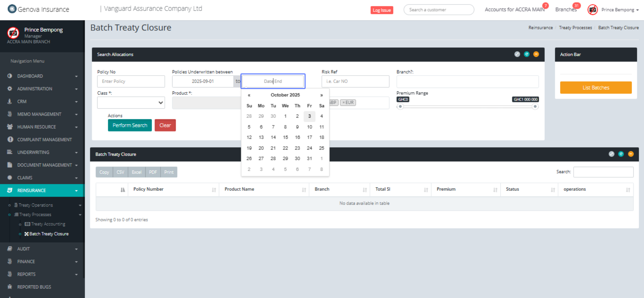
Task: Remove the EUR currency tag
Action: (x=343, y=102)
